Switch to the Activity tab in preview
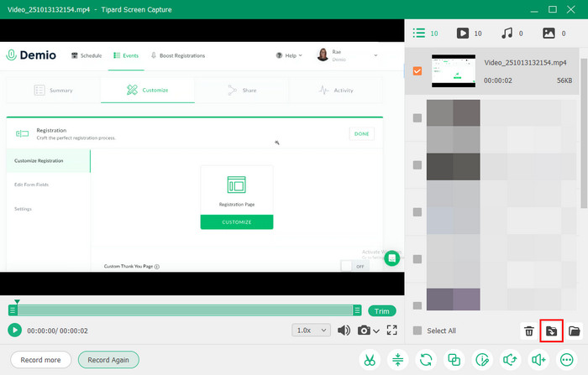588x375 pixels. click(x=336, y=91)
